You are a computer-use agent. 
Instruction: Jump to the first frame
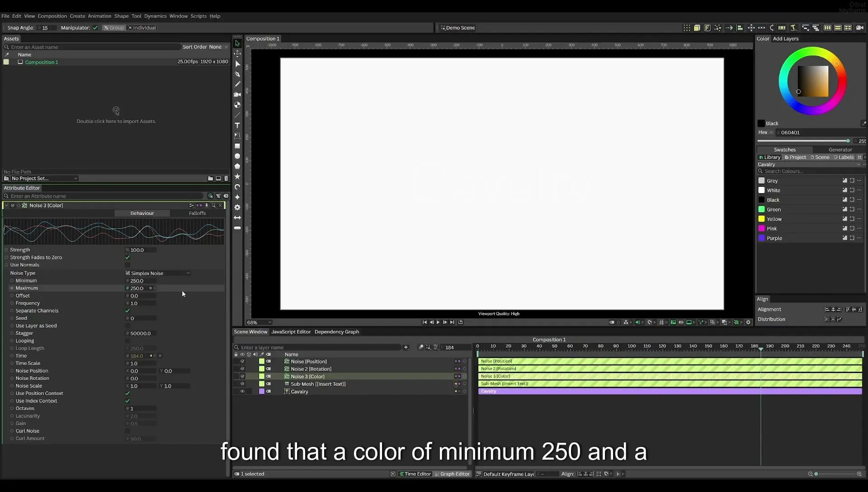[424, 322]
